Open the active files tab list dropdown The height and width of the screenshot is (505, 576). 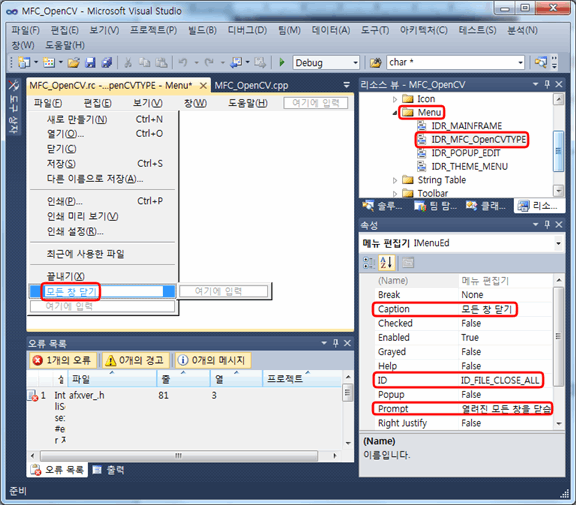346,85
